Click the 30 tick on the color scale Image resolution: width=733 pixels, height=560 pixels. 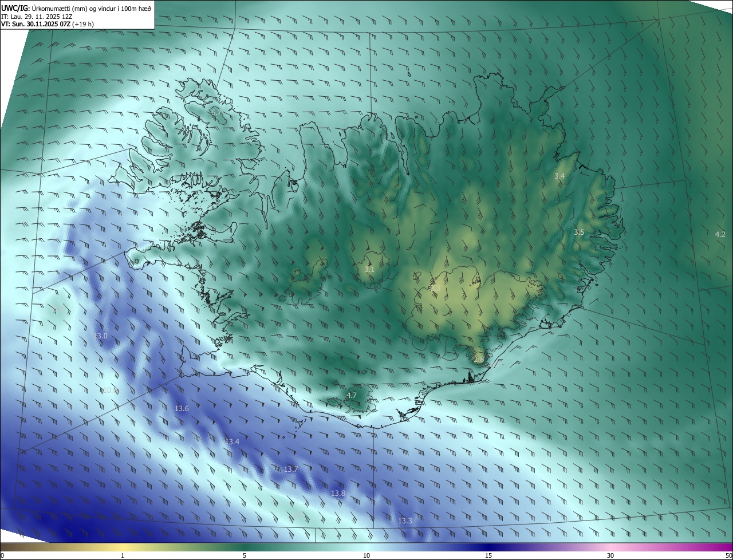point(610,555)
